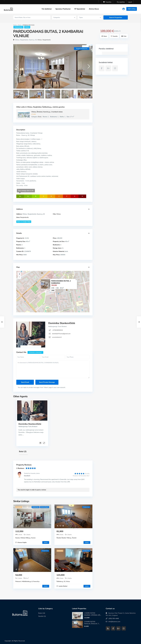The image size is (141, 644).
Task: Open Atviros Durys menu item
Action: (94, 9)
